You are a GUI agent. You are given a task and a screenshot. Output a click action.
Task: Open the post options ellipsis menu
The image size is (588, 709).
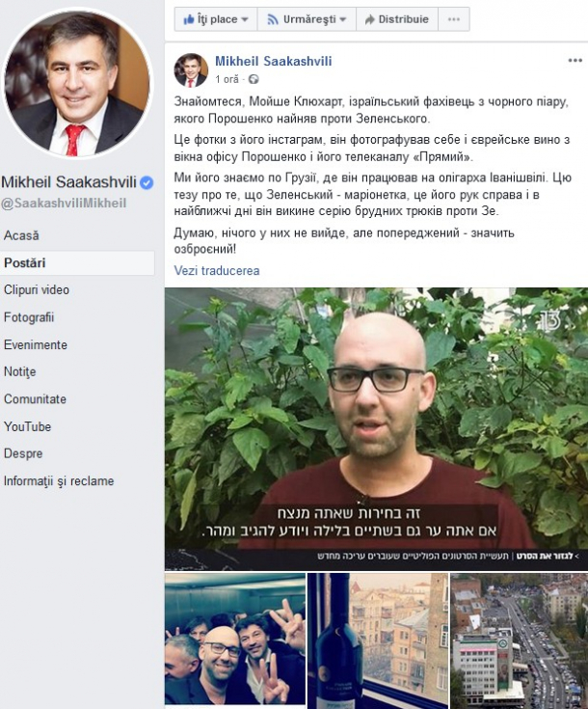[575, 60]
